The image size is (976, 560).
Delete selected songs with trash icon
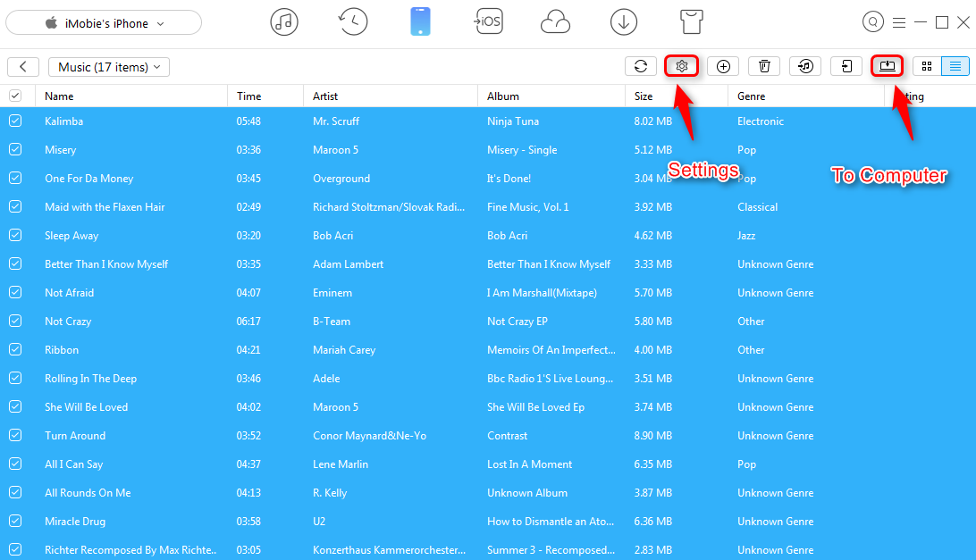click(764, 66)
